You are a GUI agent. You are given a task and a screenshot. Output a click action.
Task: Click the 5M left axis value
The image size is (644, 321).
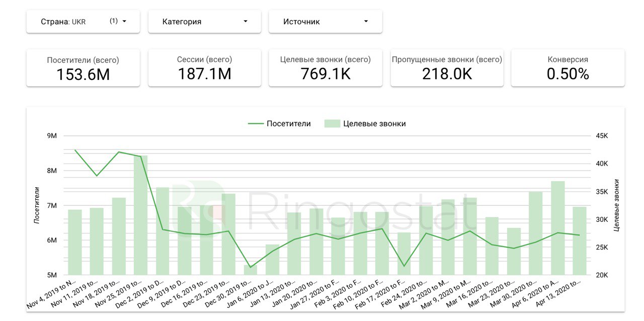click(x=51, y=275)
